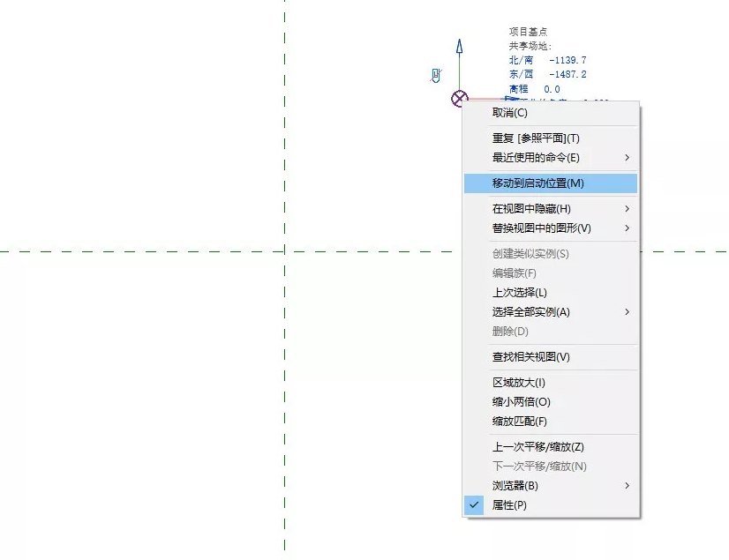Image resolution: width=729 pixels, height=560 pixels.
Task: Click the 东/西 value -1487.2
Action: (x=567, y=74)
